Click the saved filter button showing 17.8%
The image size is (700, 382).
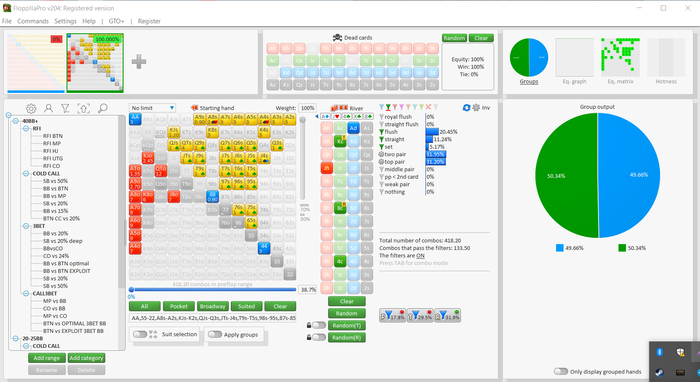click(392, 316)
